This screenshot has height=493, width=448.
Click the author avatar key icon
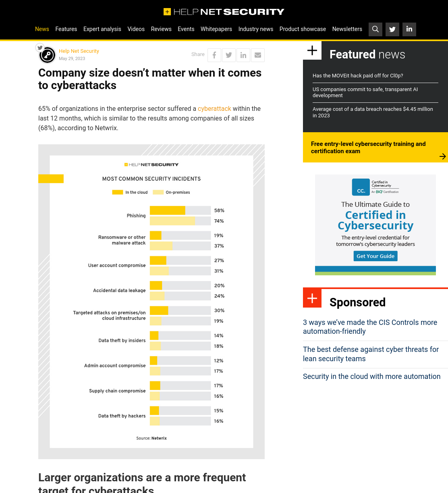[47, 55]
